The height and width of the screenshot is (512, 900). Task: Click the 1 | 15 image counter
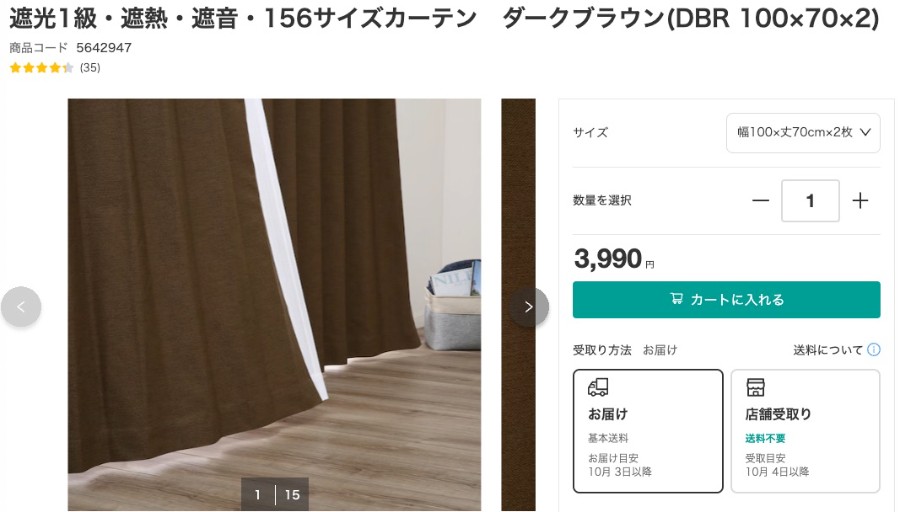click(x=275, y=494)
